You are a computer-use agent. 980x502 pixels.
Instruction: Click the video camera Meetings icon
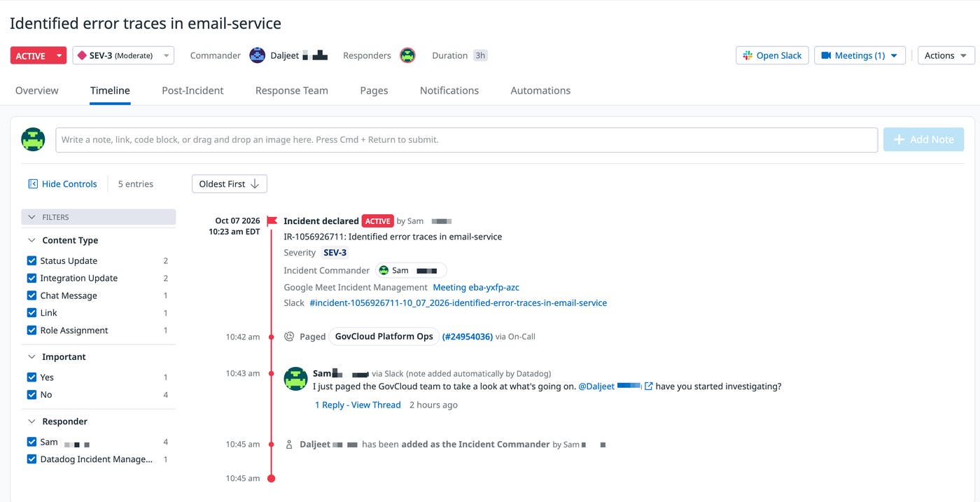pos(826,55)
